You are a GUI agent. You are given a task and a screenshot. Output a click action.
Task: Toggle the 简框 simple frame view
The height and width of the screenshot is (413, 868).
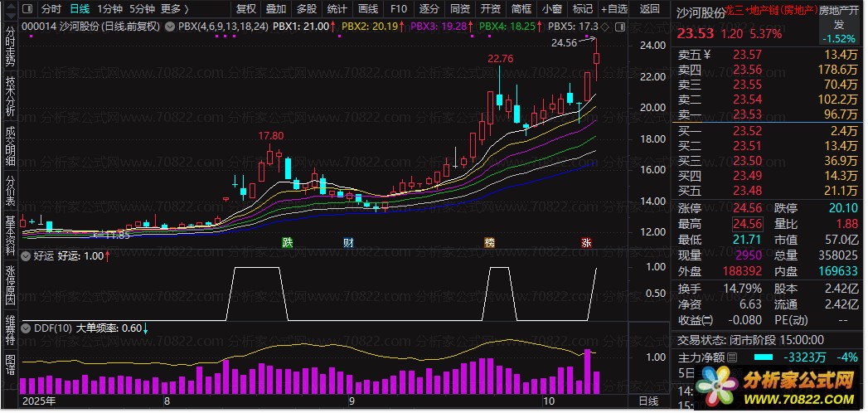[x=521, y=9]
